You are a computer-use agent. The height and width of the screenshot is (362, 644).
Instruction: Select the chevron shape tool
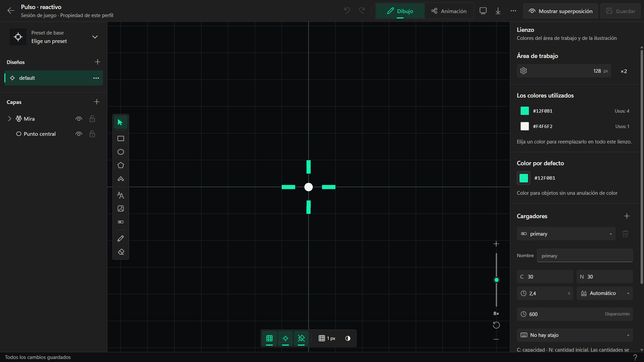pyautogui.click(x=121, y=179)
